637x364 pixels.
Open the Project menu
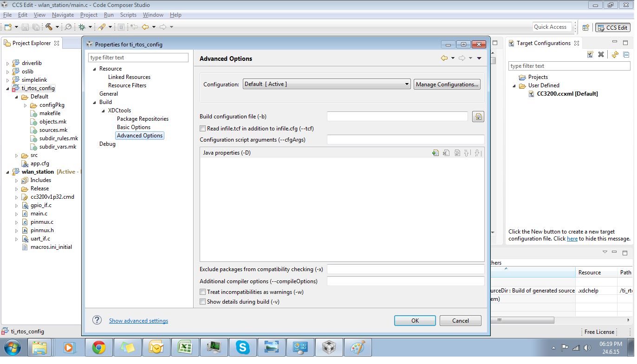click(89, 15)
